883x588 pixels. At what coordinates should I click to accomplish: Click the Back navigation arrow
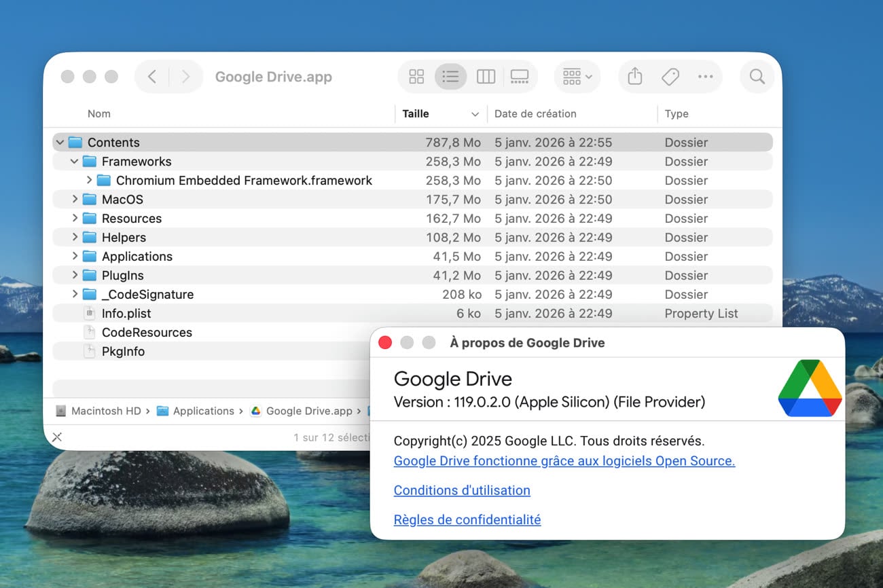[x=151, y=77]
